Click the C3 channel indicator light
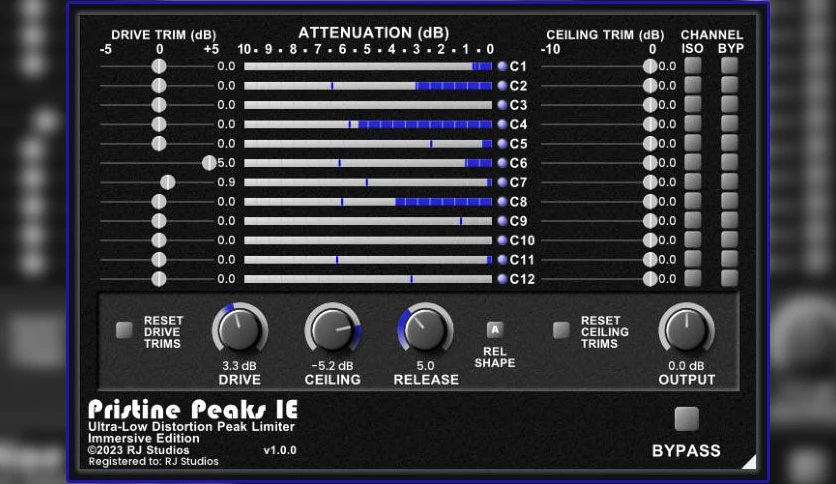The image size is (836, 484). pyautogui.click(x=502, y=105)
